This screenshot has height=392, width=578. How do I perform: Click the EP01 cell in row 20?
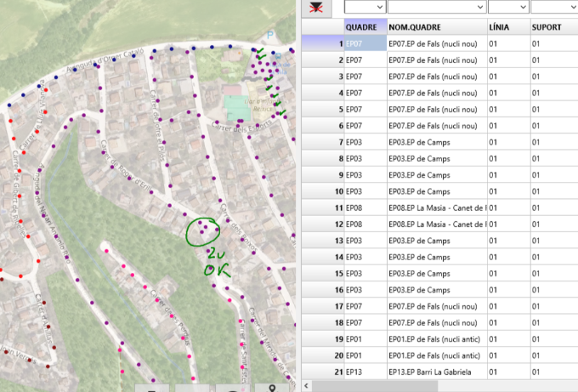pos(365,355)
